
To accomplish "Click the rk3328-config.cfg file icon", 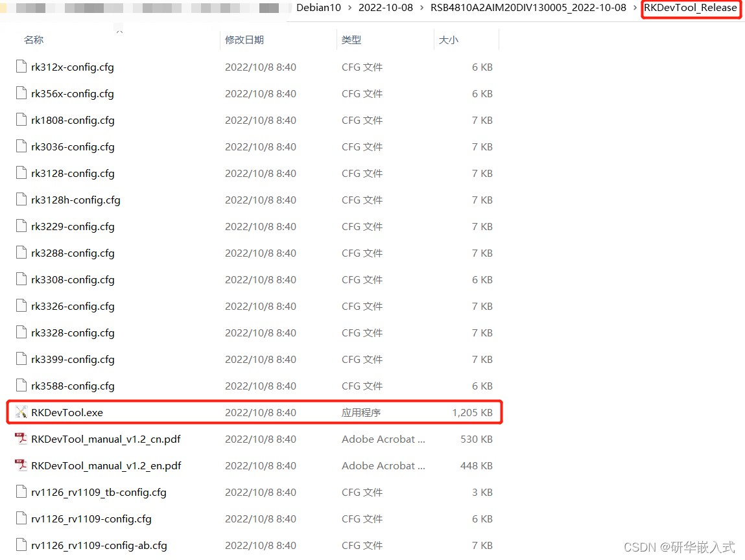I will click(21, 333).
